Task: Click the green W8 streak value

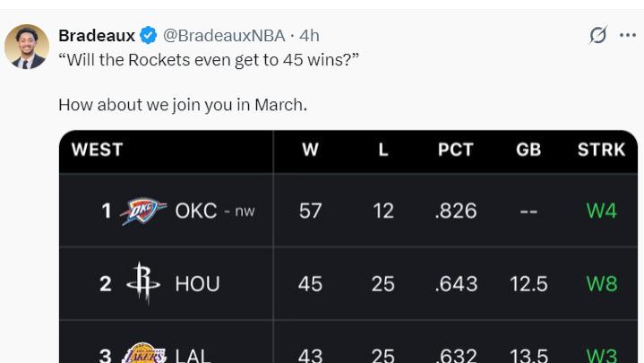Action: point(601,284)
